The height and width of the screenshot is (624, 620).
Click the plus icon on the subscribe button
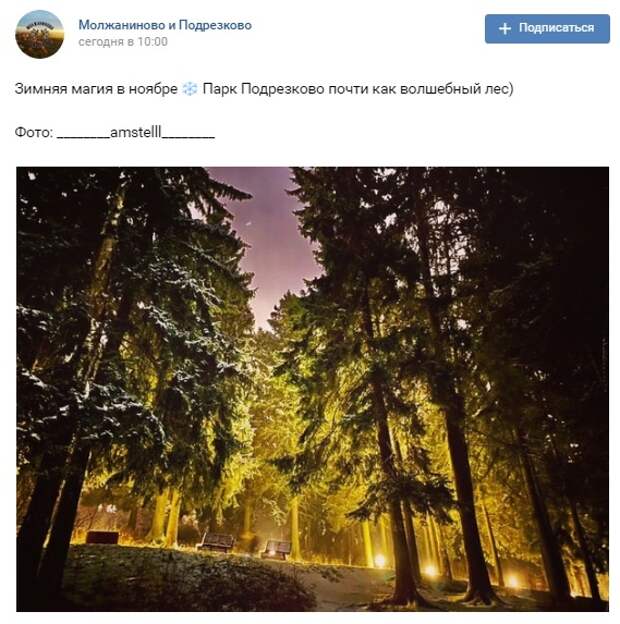[x=505, y=28]
